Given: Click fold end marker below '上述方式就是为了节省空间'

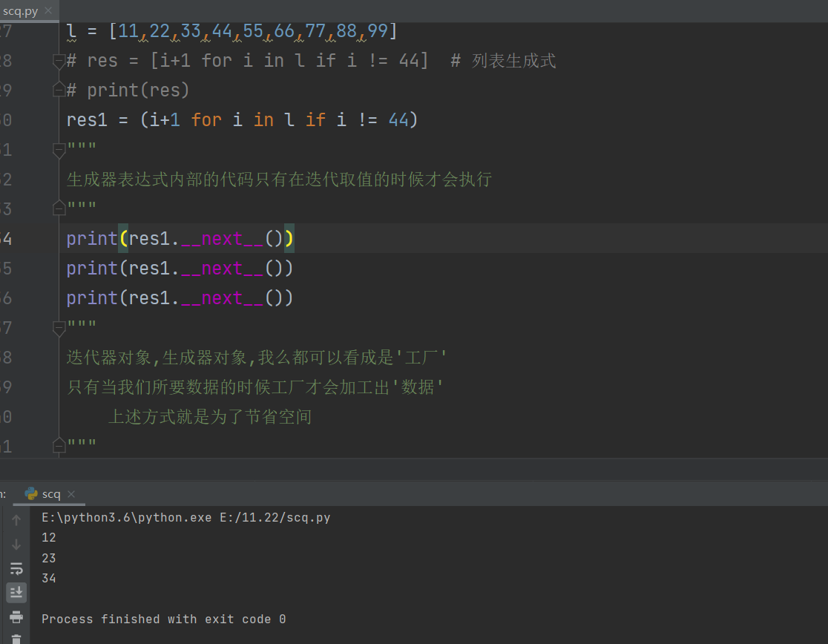Looking at the screenshot, I should pyautogui.click(x=59, y=447).
